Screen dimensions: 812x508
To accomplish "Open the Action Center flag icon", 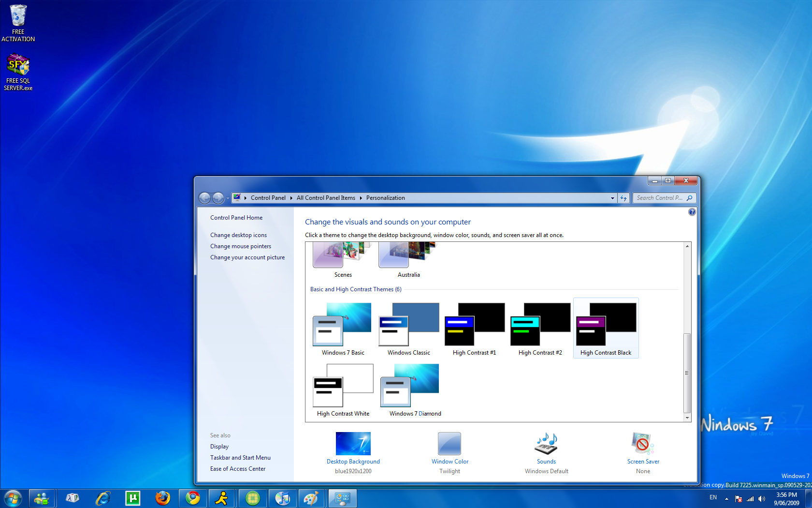I will (739, 498).
